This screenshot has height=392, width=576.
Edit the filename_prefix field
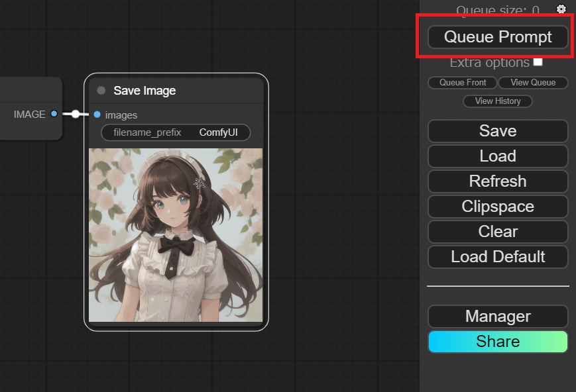click(x=176, y=132)
